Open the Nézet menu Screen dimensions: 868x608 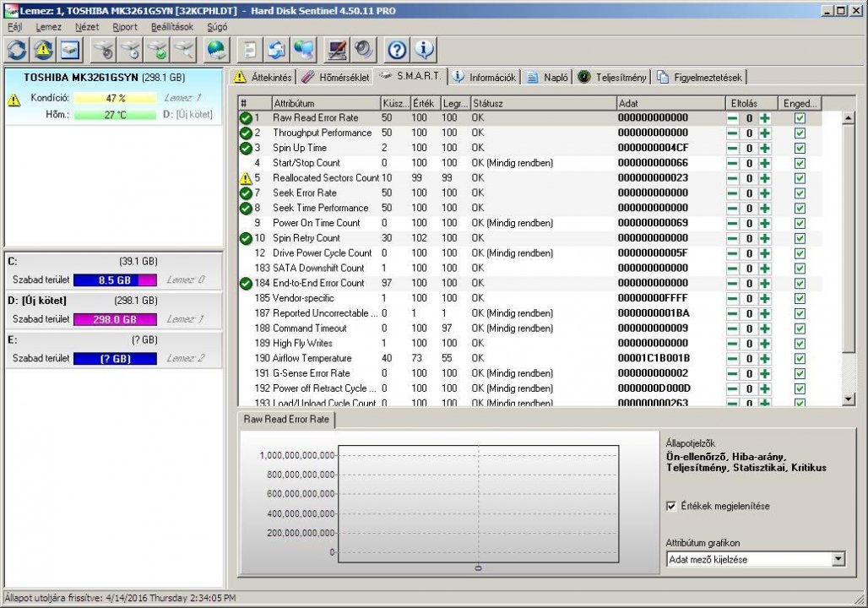[x=87, y=26]
